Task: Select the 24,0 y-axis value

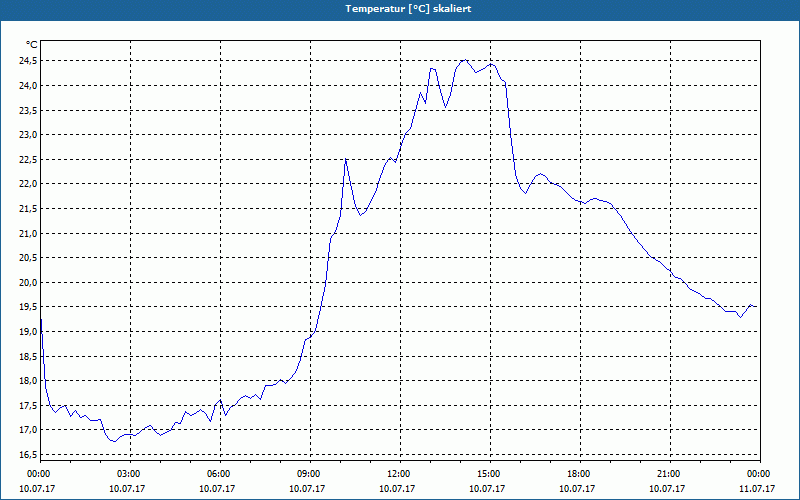Action: (27, 85)
